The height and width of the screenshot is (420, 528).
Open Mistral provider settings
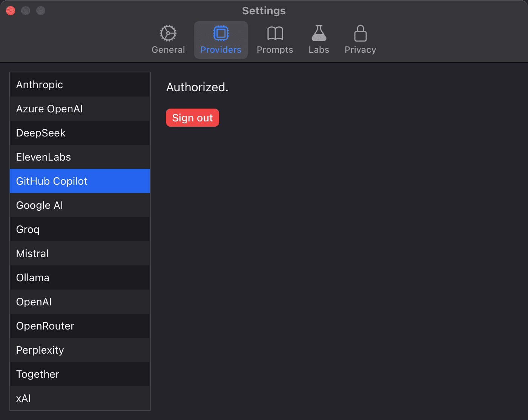(80, 253)
